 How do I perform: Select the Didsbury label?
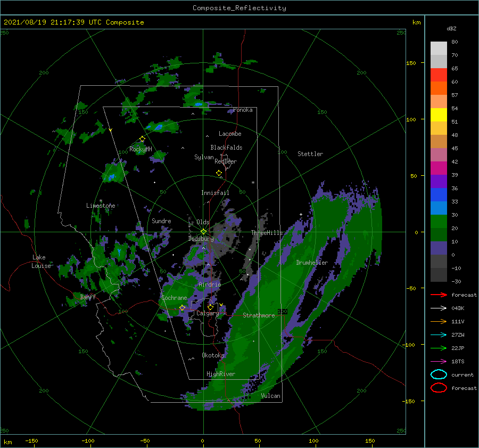pyautogui.click(x=201, y=239)
